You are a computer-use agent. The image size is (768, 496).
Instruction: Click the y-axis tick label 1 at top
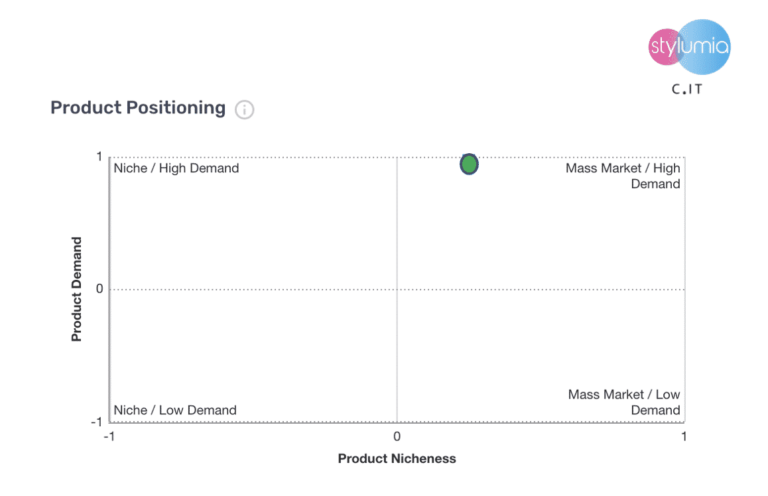pos(100,156)
